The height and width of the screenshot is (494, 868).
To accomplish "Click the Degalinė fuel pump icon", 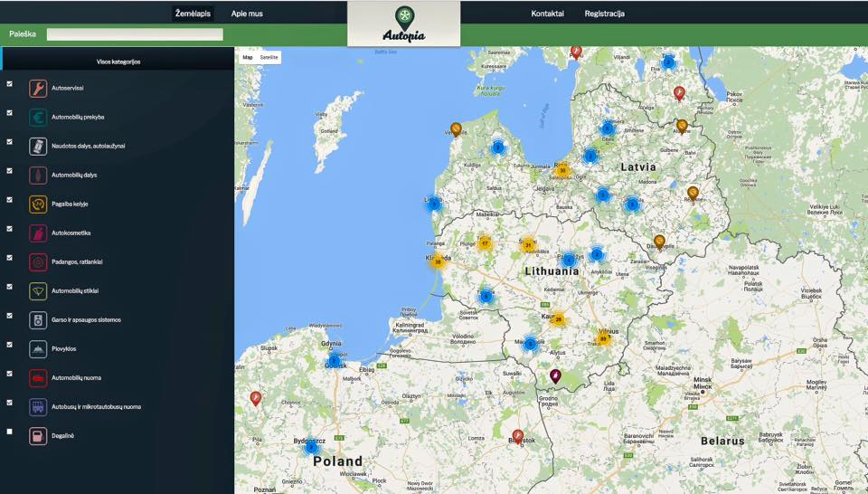I will coord(38,436).
